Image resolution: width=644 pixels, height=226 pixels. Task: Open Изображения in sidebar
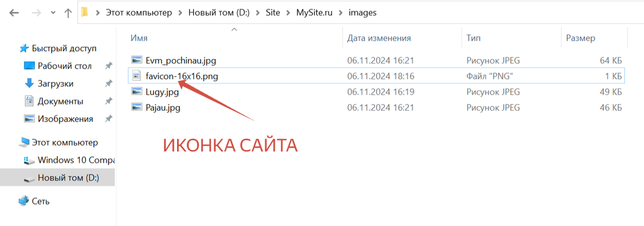(x=65, y=119)
